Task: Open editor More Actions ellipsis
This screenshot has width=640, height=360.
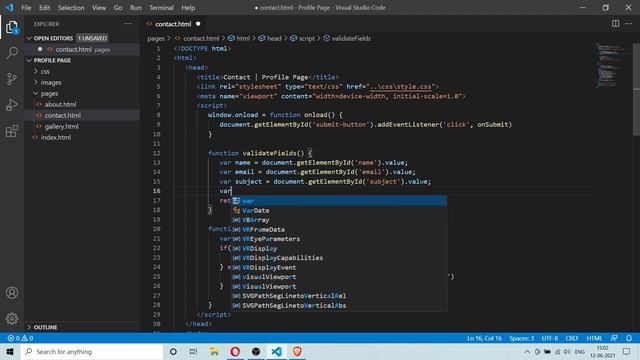Action: (628, 24)
